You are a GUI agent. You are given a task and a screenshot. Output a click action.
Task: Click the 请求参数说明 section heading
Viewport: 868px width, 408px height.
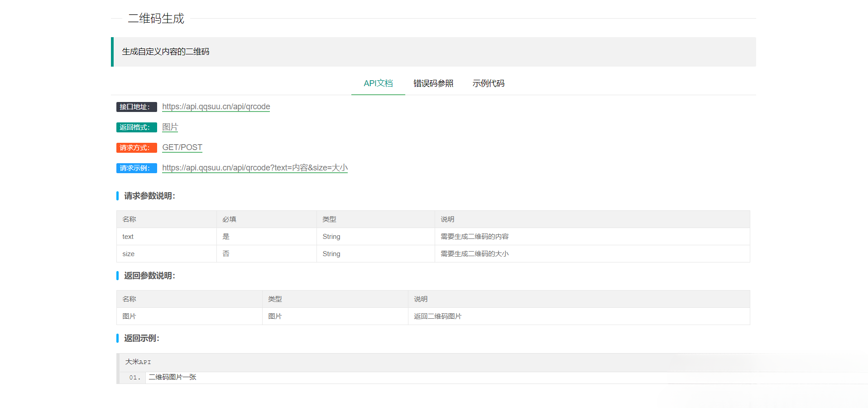(x=149, y=196)
